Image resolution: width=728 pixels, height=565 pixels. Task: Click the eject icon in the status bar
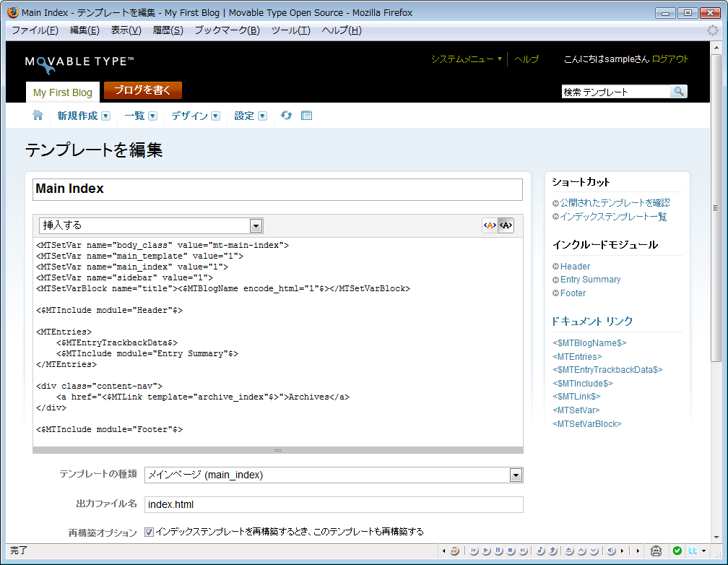click(x=570, y=551)
